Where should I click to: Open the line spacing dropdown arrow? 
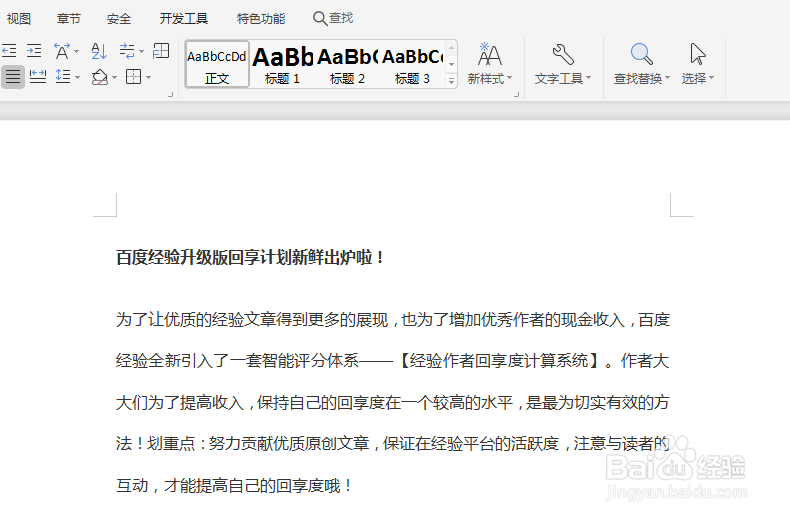pos(78,78)
